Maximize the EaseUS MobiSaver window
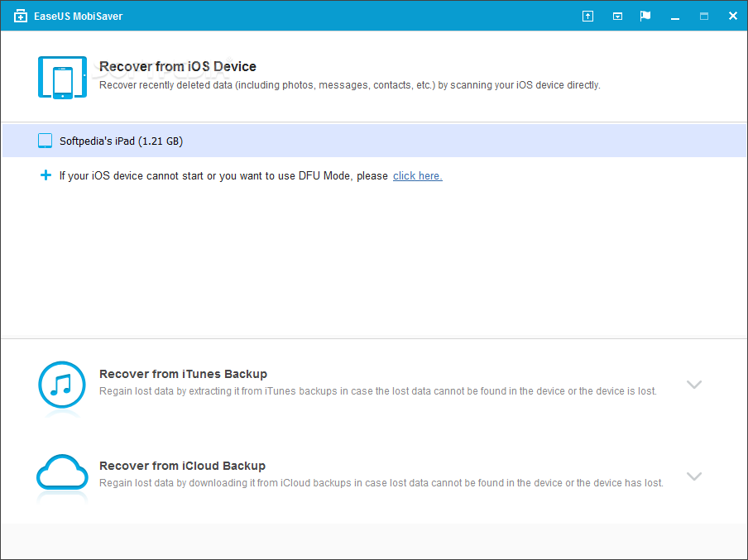This screenshot has width=748, height=560. 704,17
